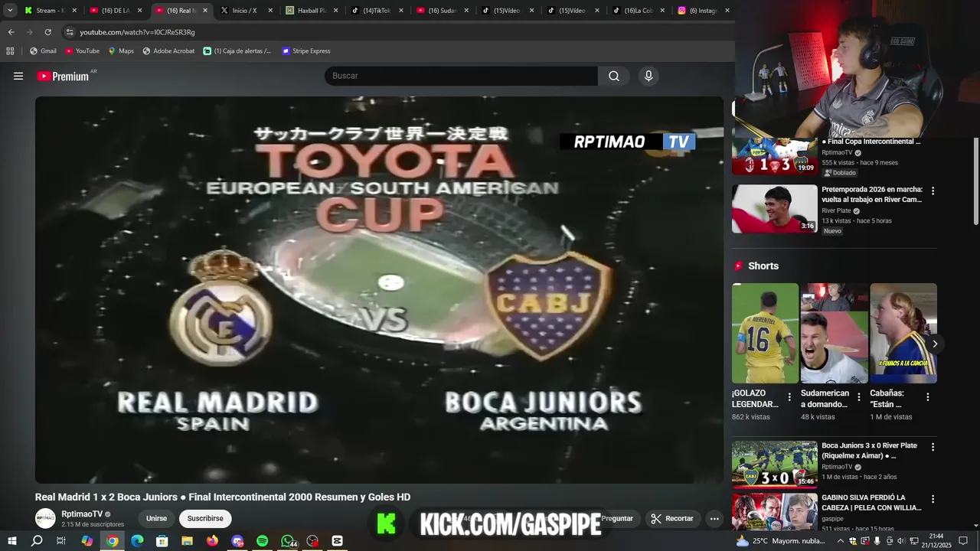The height and width of the screenshot is (551, 980).
Task: Click the Recortar clip button
Action: [x=672, y=518]
